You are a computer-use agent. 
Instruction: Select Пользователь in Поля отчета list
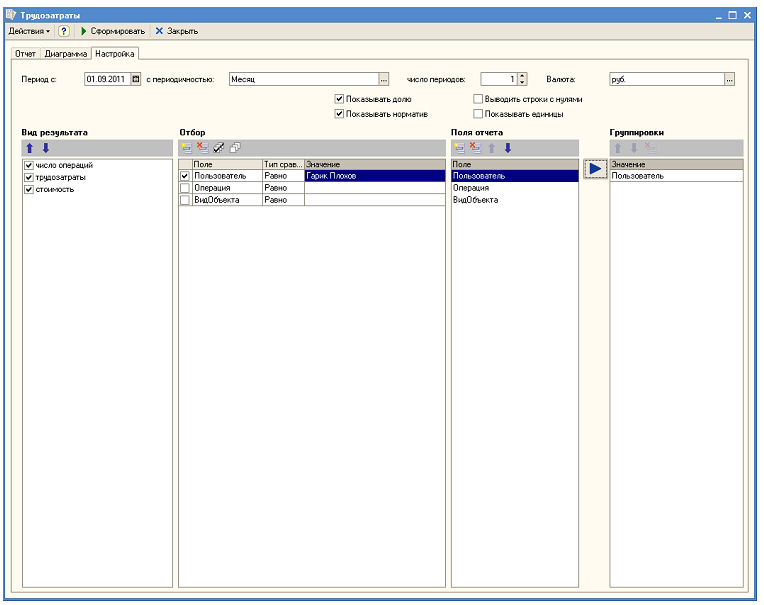pyautogui.click(x=515, y=176)
